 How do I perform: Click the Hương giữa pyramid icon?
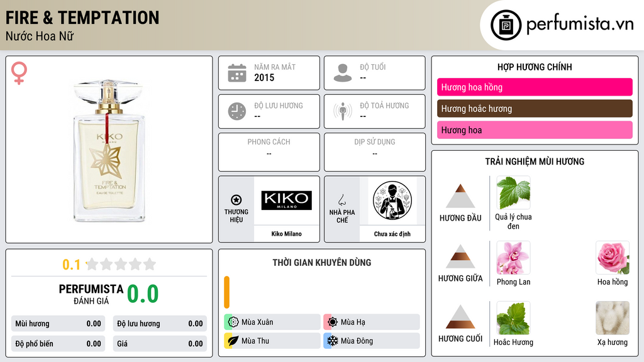460,256
